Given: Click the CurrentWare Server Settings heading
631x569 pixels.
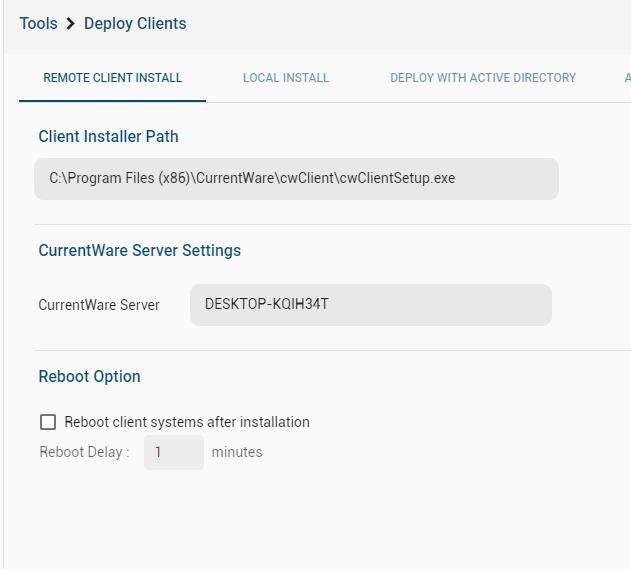Looking at the screenshot, I should click(x=139, y=250).
